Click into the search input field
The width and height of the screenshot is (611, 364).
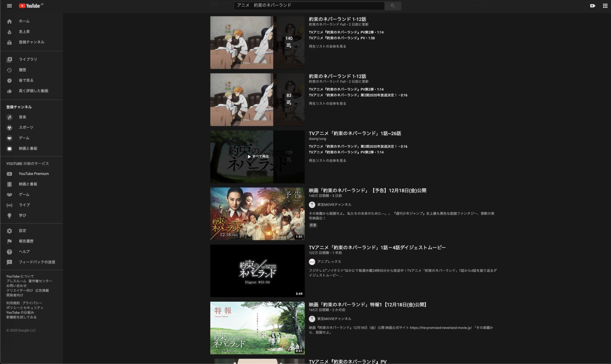tap(309, 6)
